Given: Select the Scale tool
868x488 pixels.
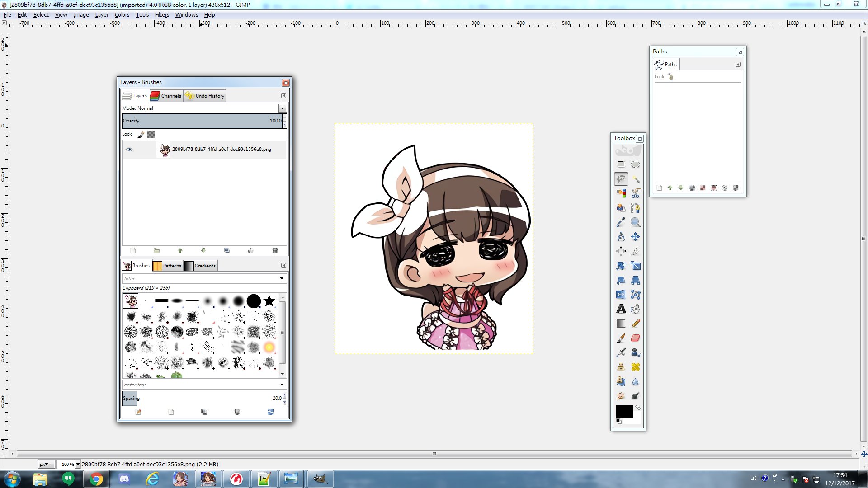Looking at the screenshot, I should 635,266.
